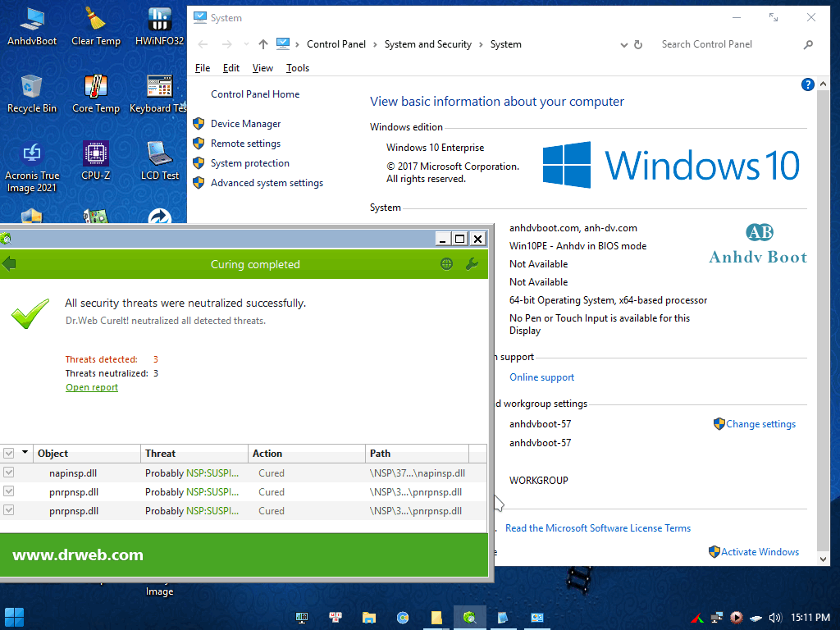Sort by the Object column header
The image size is (840, 630).
87,453
